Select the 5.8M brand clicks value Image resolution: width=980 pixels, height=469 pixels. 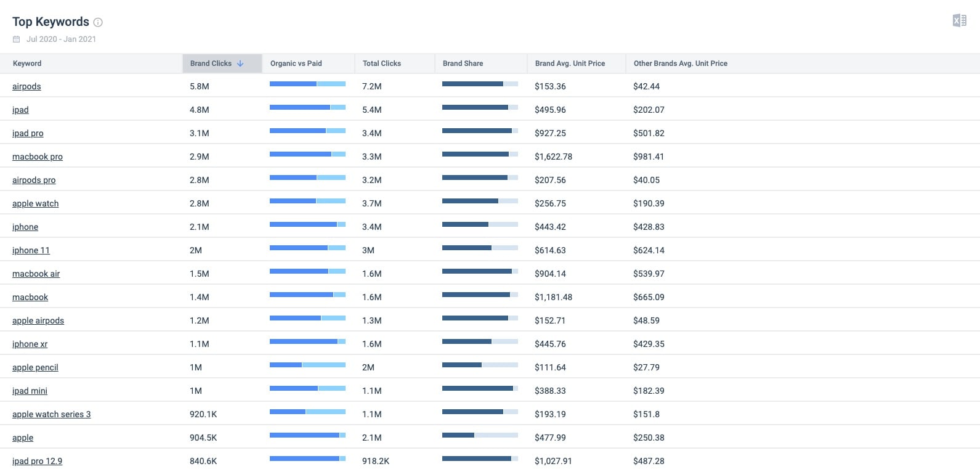(200, 86)
